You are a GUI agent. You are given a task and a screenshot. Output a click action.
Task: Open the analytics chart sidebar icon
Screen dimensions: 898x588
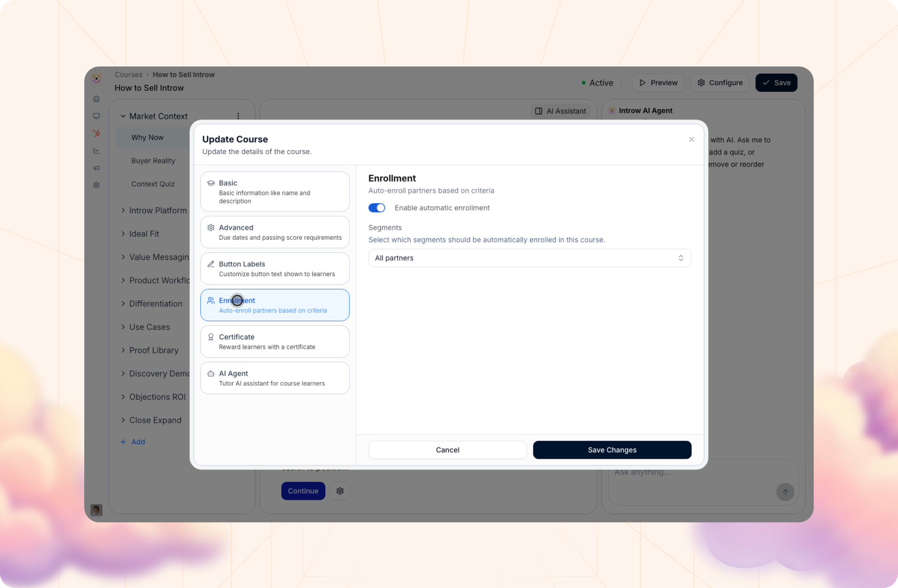(96, 151)
